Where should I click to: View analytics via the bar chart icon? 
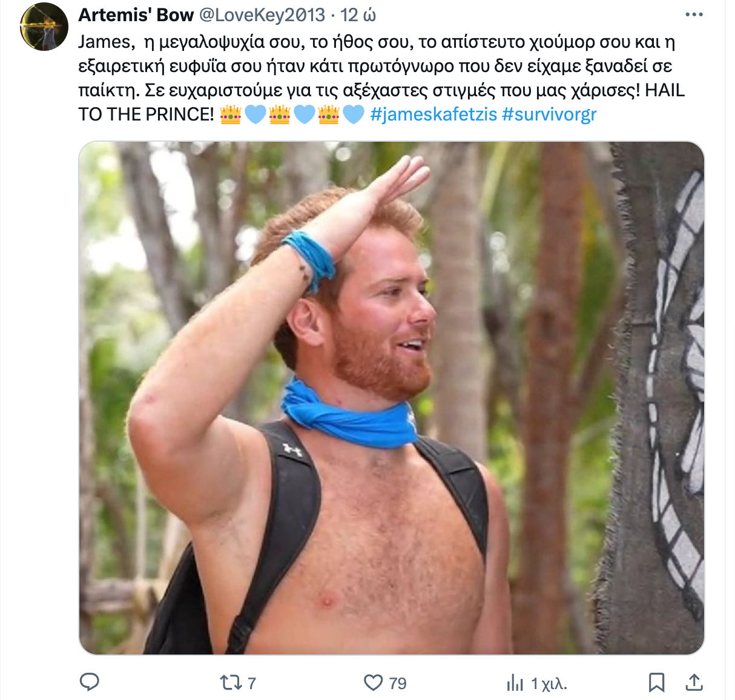(x=515, y=683)
